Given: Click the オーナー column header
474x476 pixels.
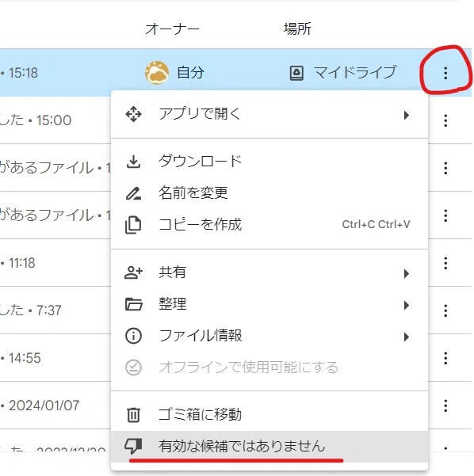Looking at the screenshot, I should (x=172, y=29).
